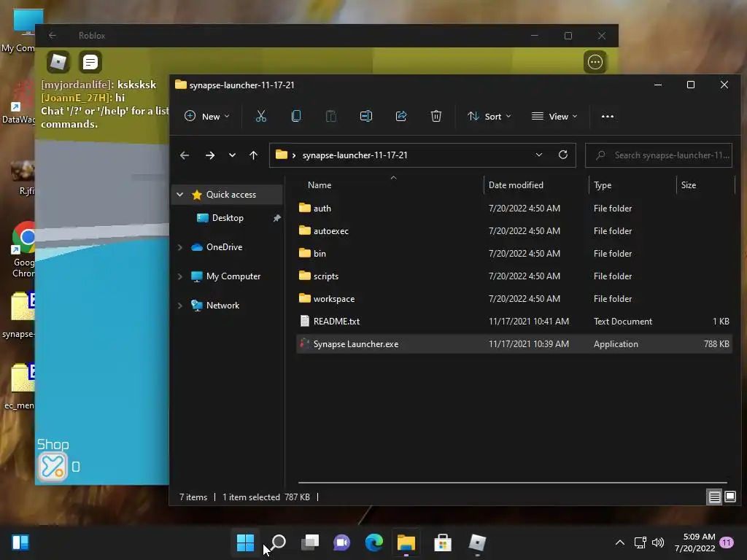
Task: Select the autoexec folder
Action: click(x=514, y=231)
